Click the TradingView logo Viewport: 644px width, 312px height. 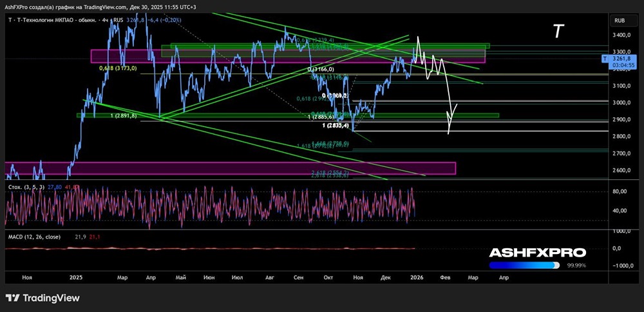43,298
